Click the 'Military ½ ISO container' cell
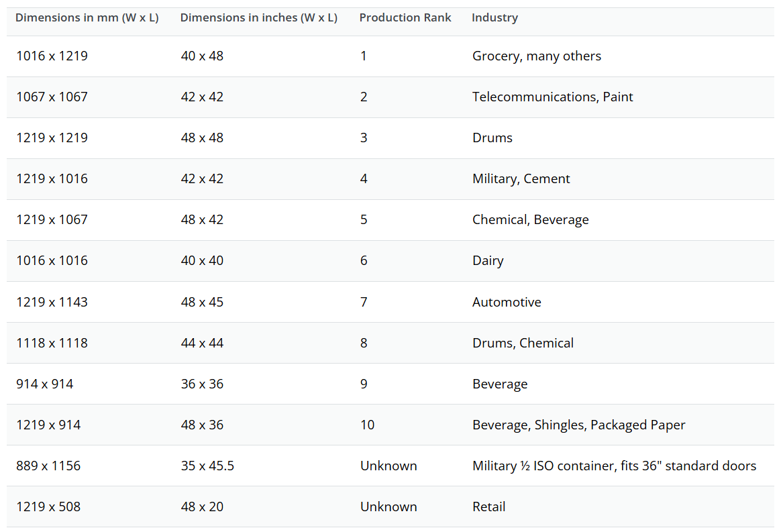 tap(614, 466)
